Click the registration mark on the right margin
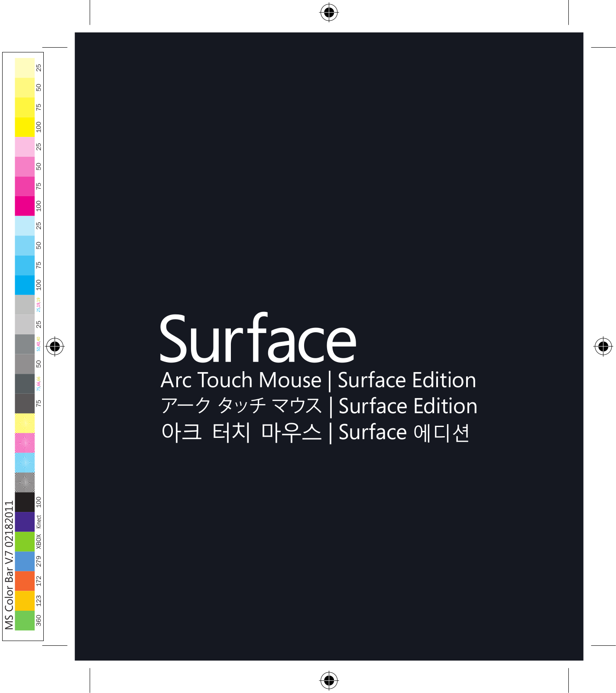The height and width of the screenshot is (693, 616). click(x=603, y=346)
